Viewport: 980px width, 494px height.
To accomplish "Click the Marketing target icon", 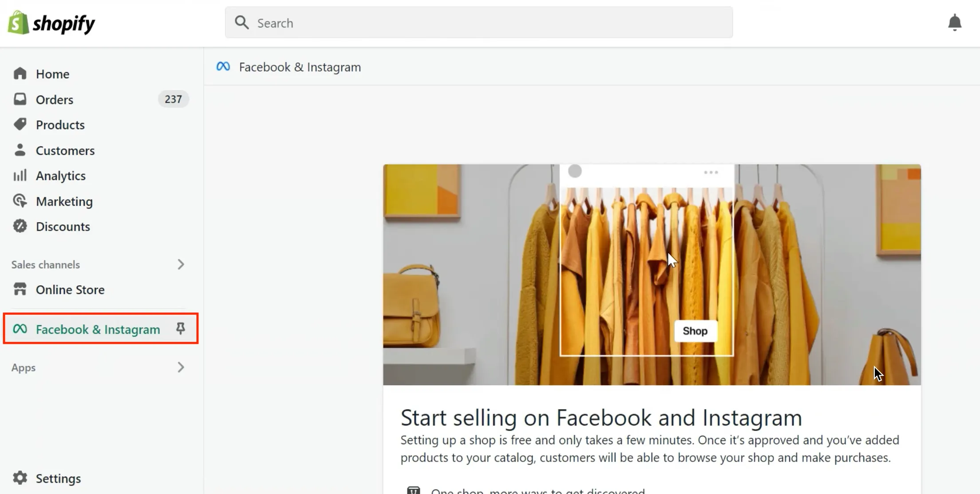I will click(20, 201).
